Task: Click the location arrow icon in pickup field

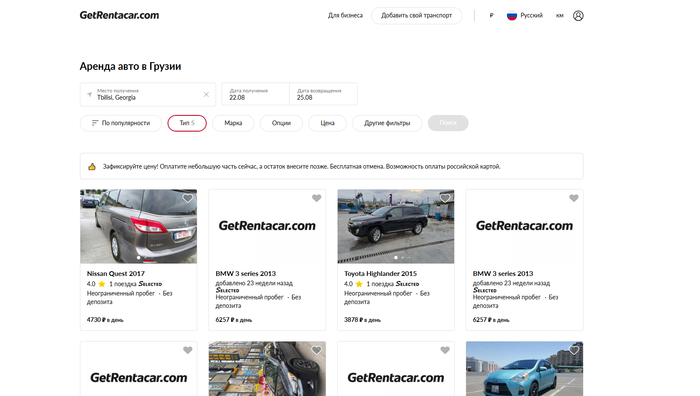Action: (89, 94)
